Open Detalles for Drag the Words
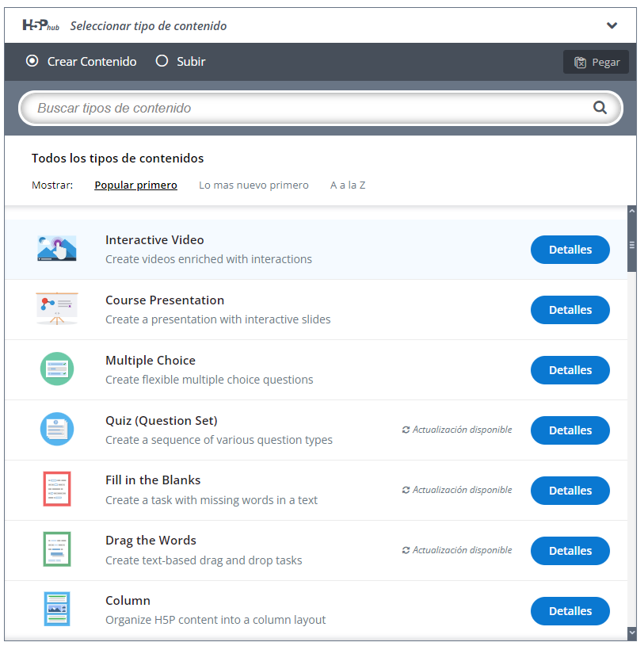The width and height of the screenshot is (644, 646). 570,551
